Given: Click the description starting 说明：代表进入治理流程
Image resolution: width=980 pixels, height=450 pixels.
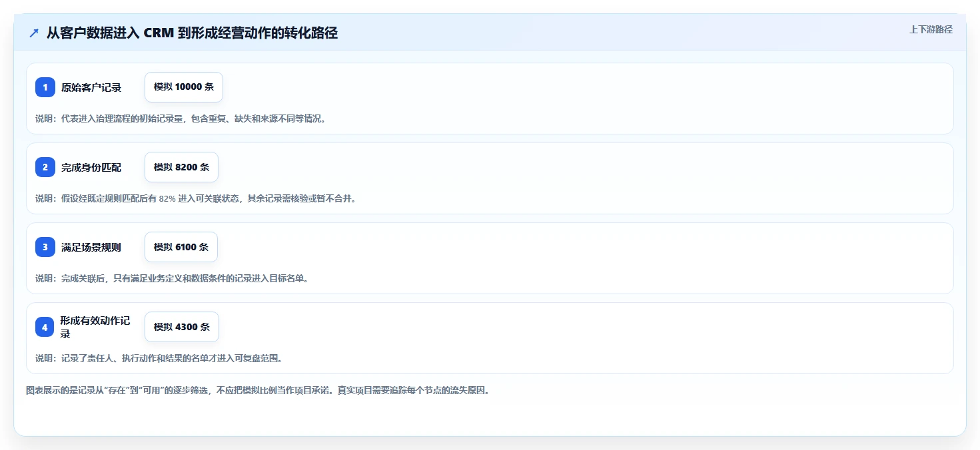Looking at the screenshot, I should click(181, 118).
